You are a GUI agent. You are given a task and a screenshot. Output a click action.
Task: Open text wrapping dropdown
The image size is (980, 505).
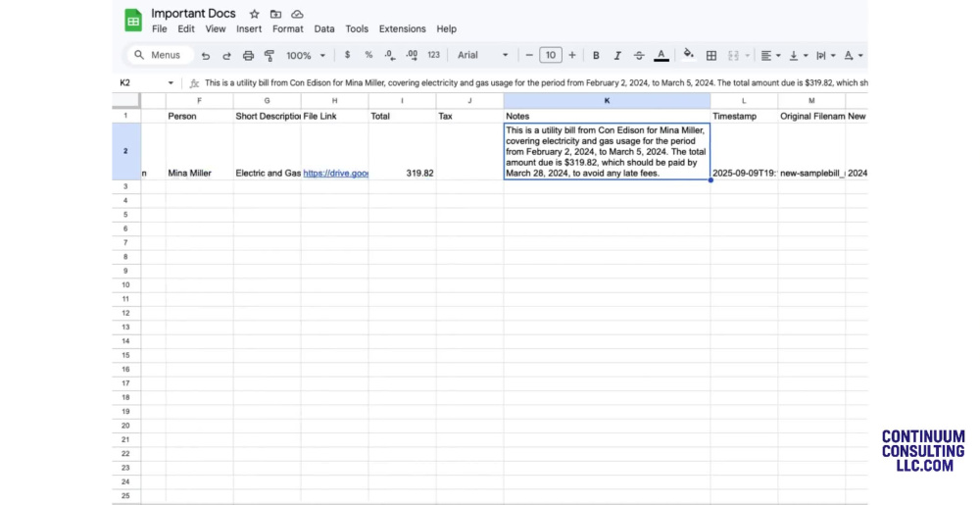tap(825, 56)
